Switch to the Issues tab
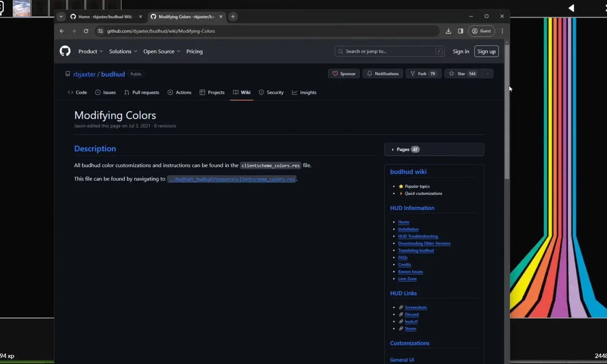Image resolution: width=607 pixels, height=364 pixels. click(x=105, y=92)
